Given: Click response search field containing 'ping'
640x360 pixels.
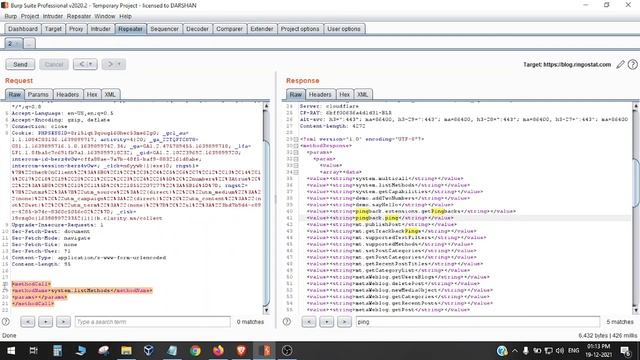Looking at the screenshot, I should [478, 322].
